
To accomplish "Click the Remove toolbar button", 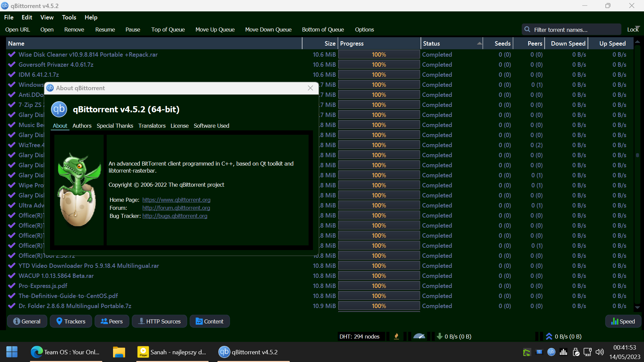I will (74, 29).
